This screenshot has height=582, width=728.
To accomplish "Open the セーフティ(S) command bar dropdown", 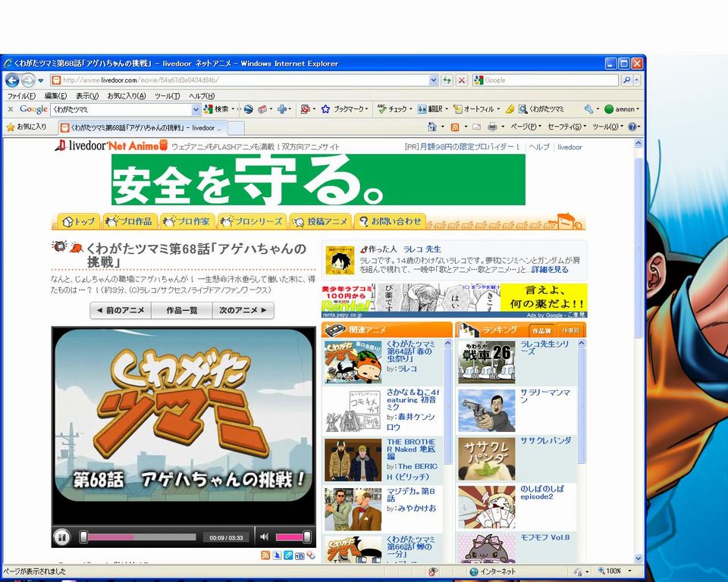I will coord(567,127).
